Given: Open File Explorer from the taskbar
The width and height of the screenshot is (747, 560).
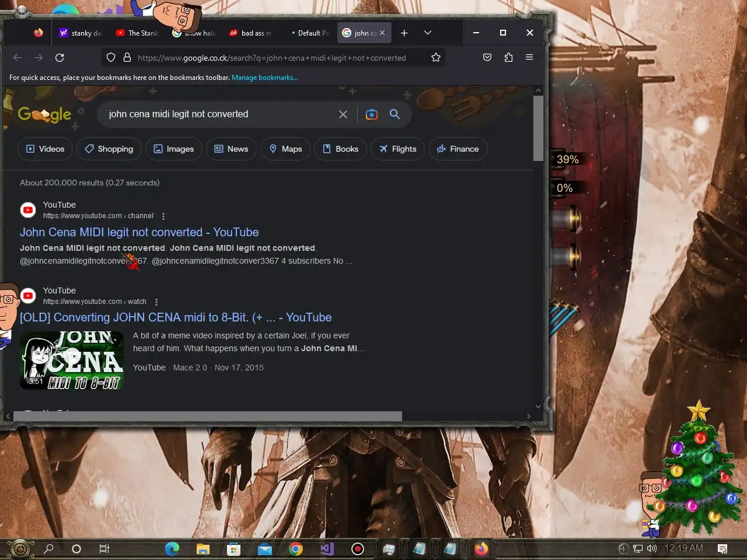Looking at the screenshot, I should [x=203, y=549].
